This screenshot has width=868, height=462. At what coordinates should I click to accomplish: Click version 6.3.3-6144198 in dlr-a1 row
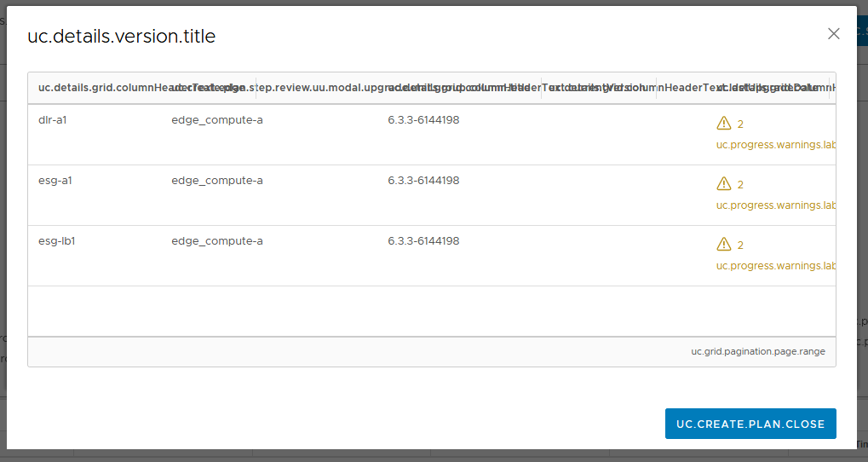[423, 120]
